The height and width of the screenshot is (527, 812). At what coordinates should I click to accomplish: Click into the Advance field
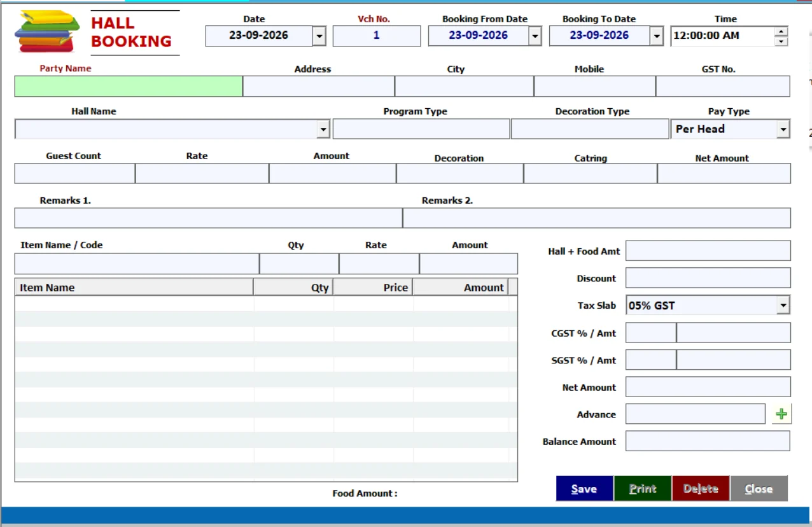(x=696, y=414)
